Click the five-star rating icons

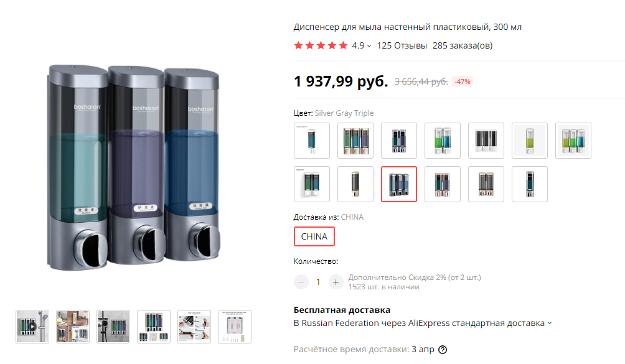pos(321,45)
